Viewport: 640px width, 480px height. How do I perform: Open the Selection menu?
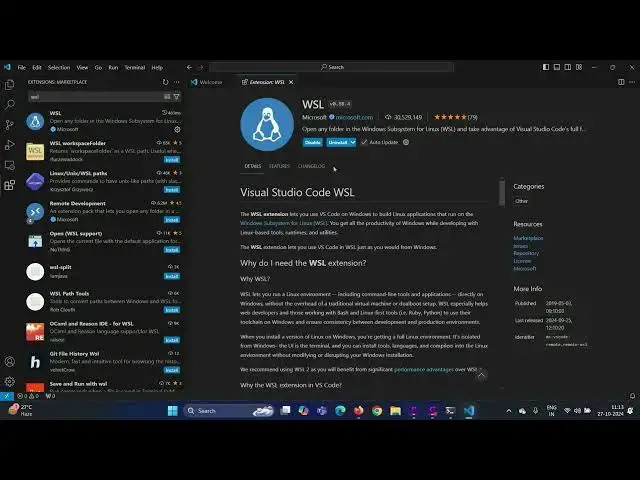pos(59,67)
